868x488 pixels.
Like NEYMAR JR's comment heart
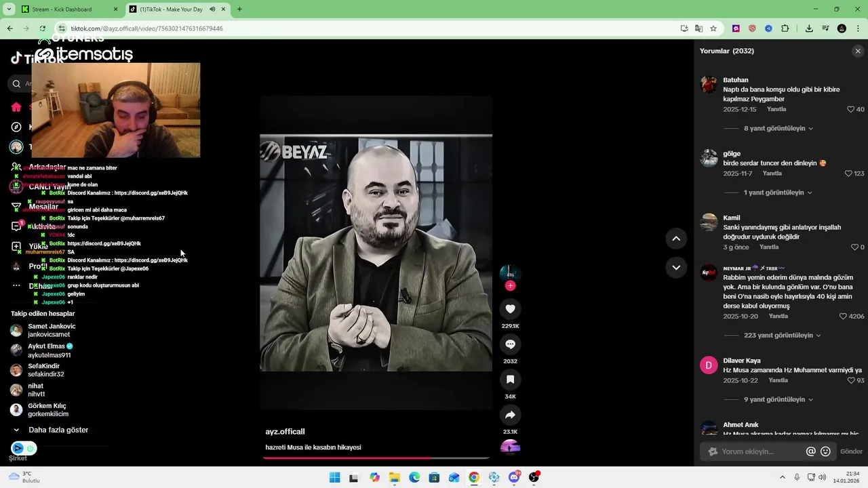click(x=843, y=317)
